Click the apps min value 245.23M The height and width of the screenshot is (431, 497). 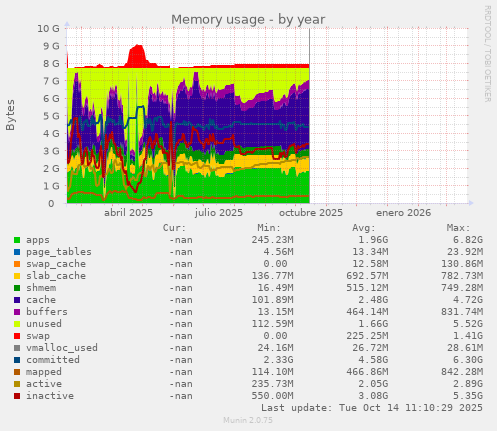point(272,240)
